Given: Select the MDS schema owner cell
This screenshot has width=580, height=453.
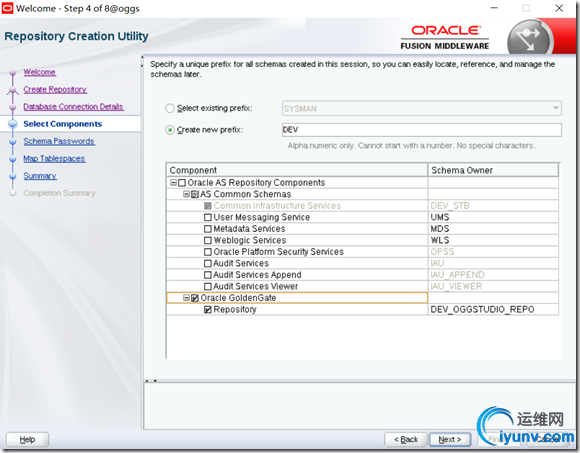Looking at the screenshot, I should click(x=493, y=229).
